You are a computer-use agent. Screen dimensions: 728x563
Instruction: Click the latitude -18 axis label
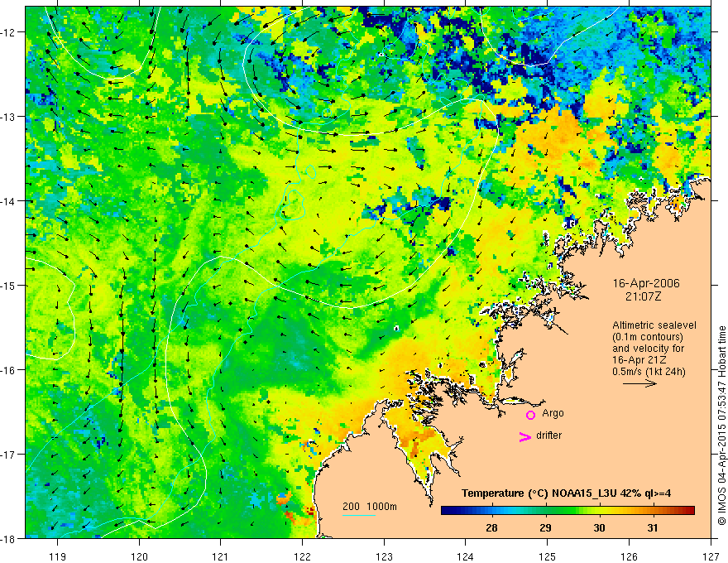point(8,538)
